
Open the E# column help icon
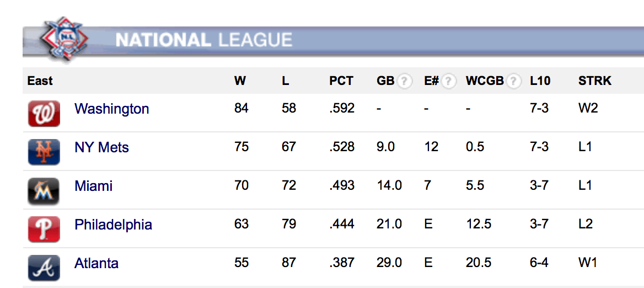pos(449,82)
